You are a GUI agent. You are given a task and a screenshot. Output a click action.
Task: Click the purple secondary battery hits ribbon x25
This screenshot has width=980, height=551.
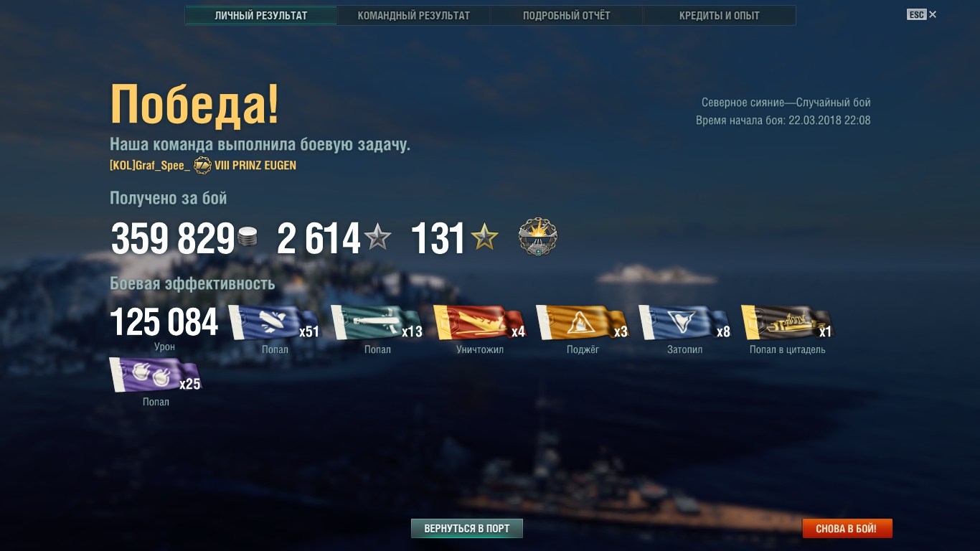pyautogui.click(x=155, y=375)
